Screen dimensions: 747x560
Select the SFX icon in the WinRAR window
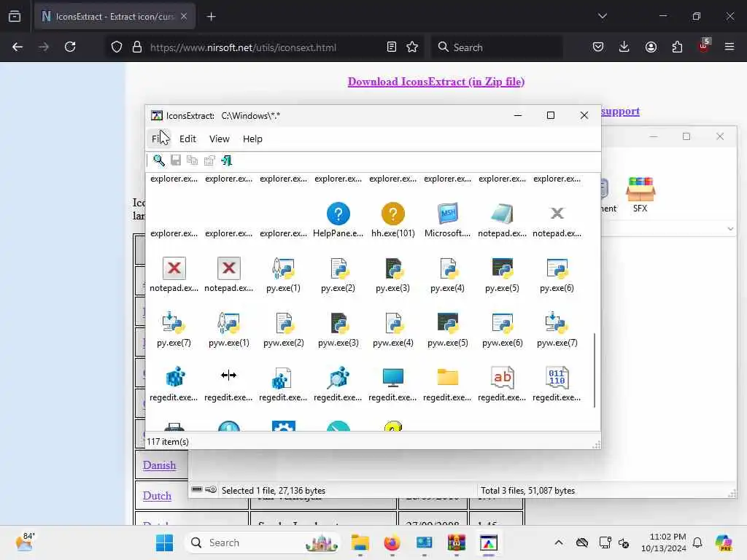point(640,194)
